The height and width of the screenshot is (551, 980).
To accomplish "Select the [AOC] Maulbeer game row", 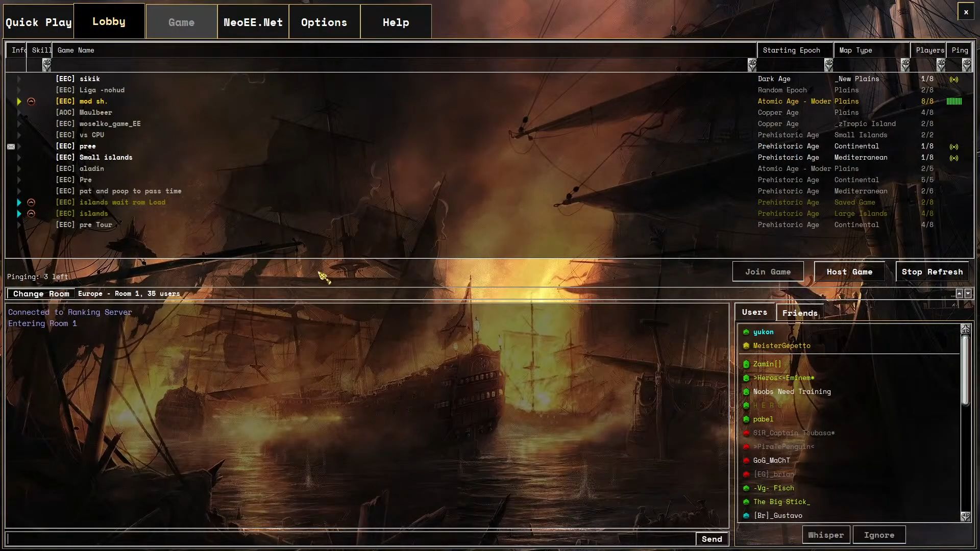I will [489, 113].
